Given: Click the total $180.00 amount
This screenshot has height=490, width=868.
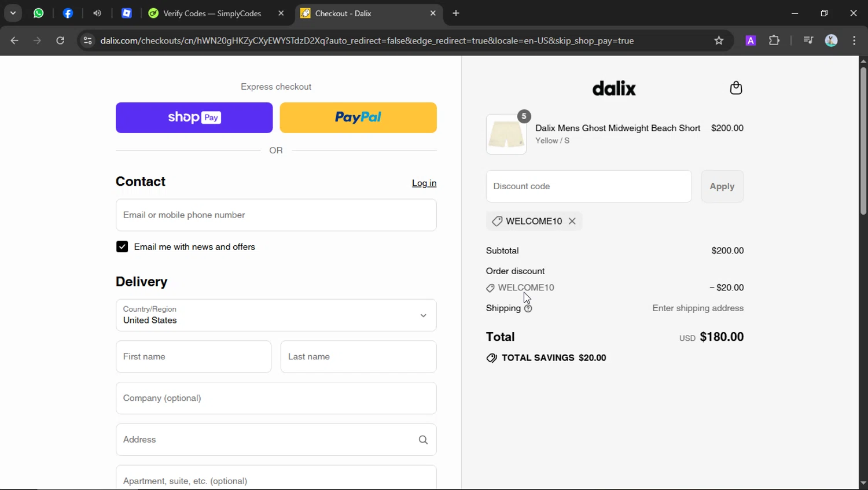Looking at the screenshot, I should click(722, 337).
